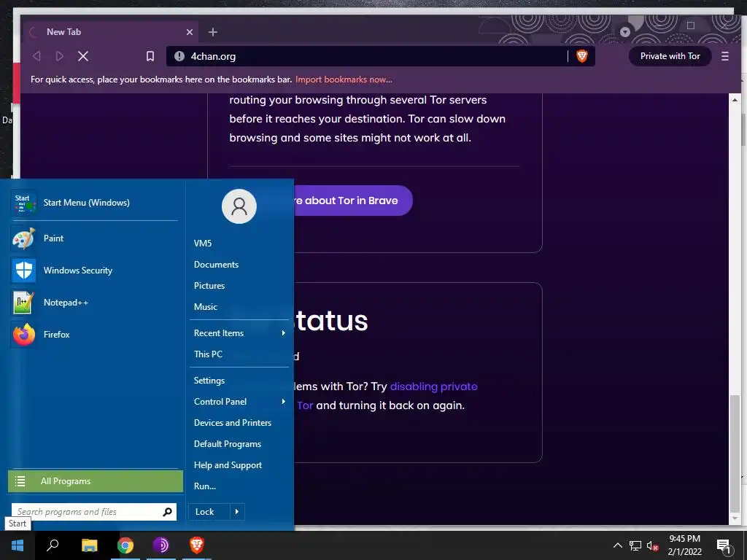The width and height of the screenshot is (747, 560).
Task: Open Google Chrome from the taskbar
Action: tap(125, 545)
